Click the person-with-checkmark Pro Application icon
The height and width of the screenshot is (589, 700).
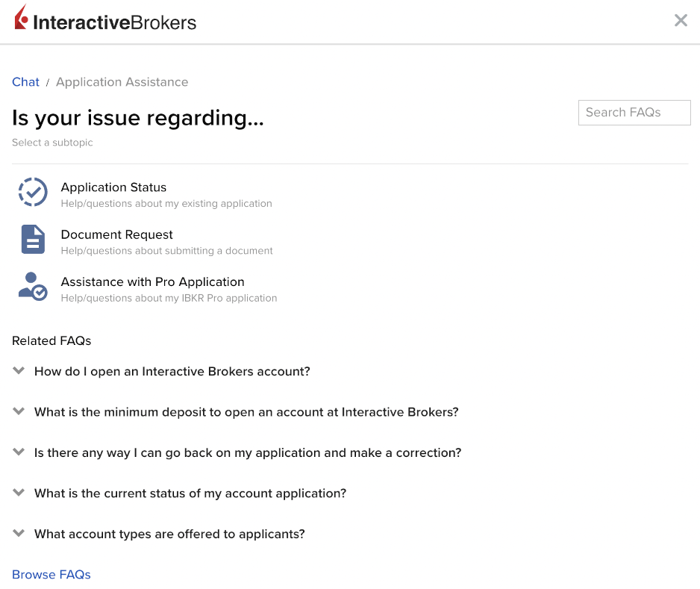pyautogui.click(x=33, y=287)
